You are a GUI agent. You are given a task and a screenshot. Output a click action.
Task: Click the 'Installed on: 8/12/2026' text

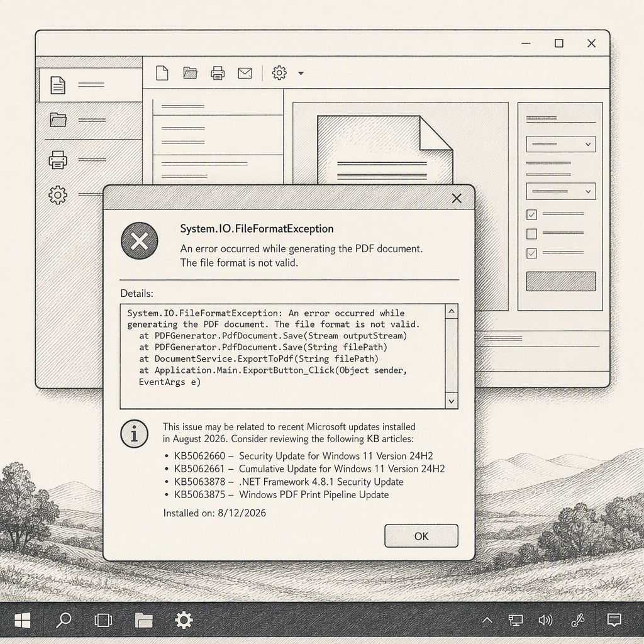click(214, 513)
